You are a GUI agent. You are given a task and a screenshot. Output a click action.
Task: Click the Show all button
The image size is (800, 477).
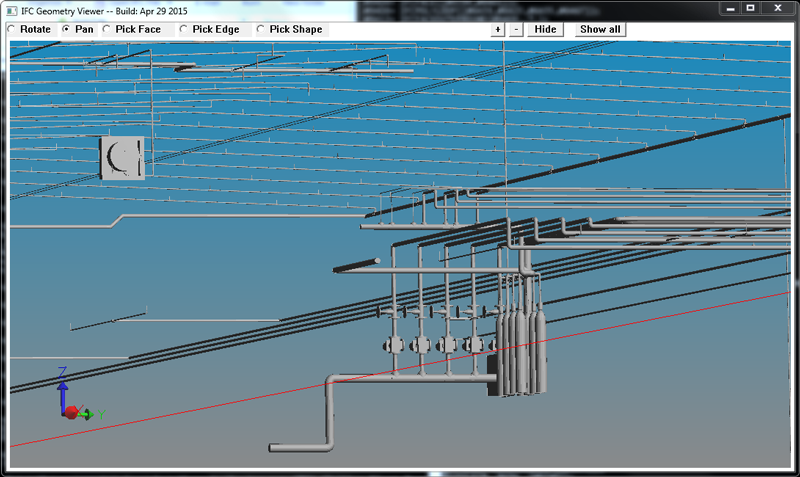tap(600, 30)
